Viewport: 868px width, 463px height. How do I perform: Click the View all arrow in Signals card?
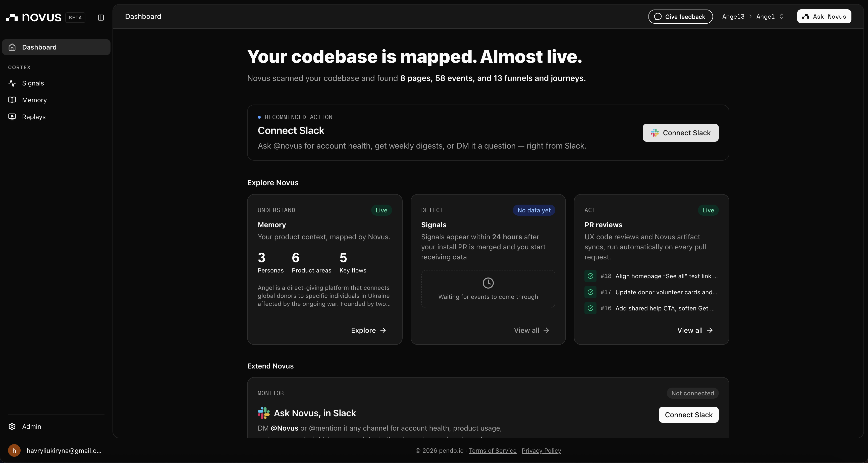[546, 331]
